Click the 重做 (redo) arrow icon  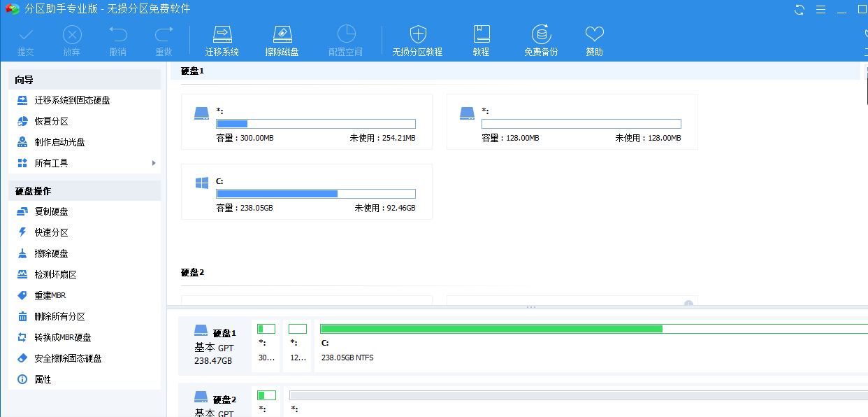point(164,34)
